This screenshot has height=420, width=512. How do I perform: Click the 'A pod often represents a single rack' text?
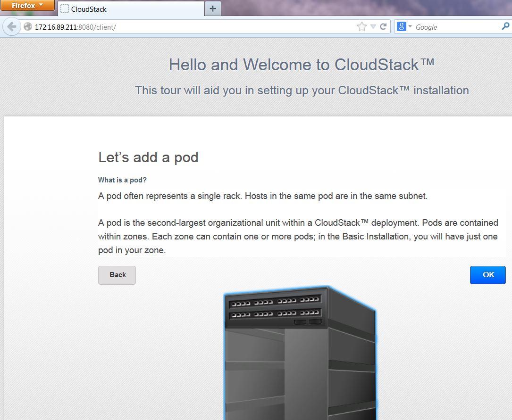click(x=262, y=196)
